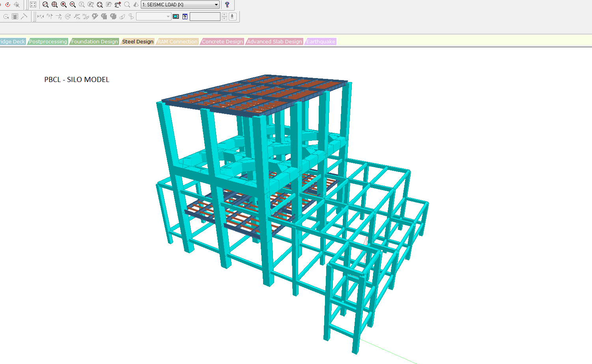Select the Pan hand tool
This screenshot has width=592, height=364.
point(118,5)
